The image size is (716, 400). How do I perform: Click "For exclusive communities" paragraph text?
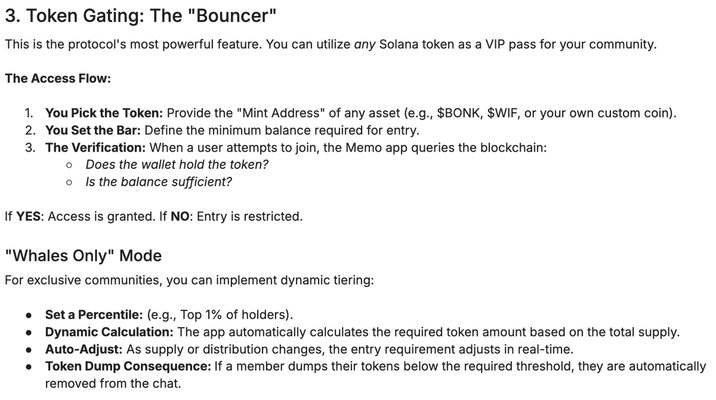(x=189, y=280)
